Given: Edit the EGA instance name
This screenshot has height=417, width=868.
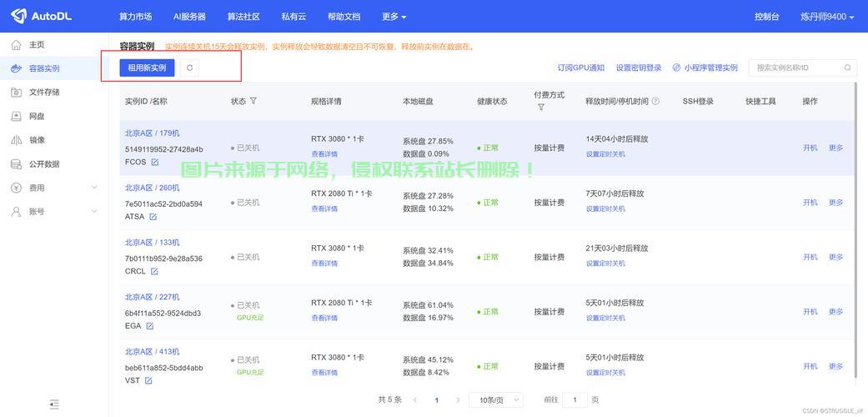Looking at the screenshot, I should (x=149, y=326).
